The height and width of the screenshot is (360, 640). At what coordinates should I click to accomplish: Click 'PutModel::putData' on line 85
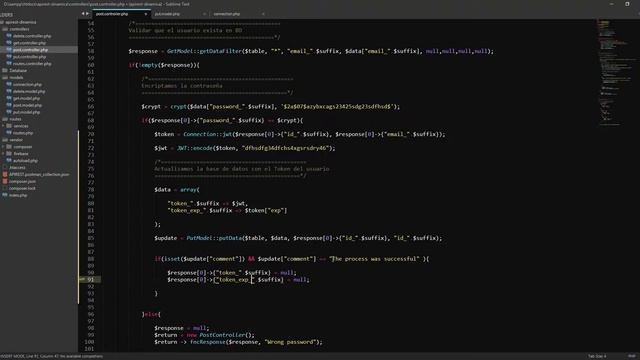pos(214,238)
